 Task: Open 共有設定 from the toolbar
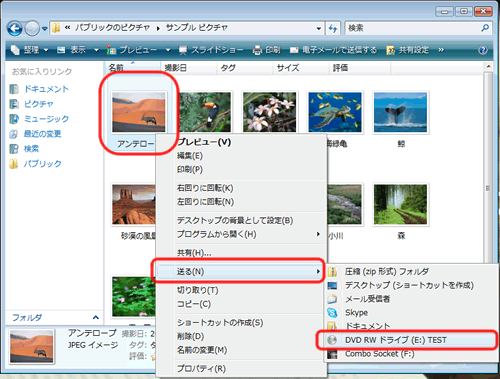click(407, 50)
